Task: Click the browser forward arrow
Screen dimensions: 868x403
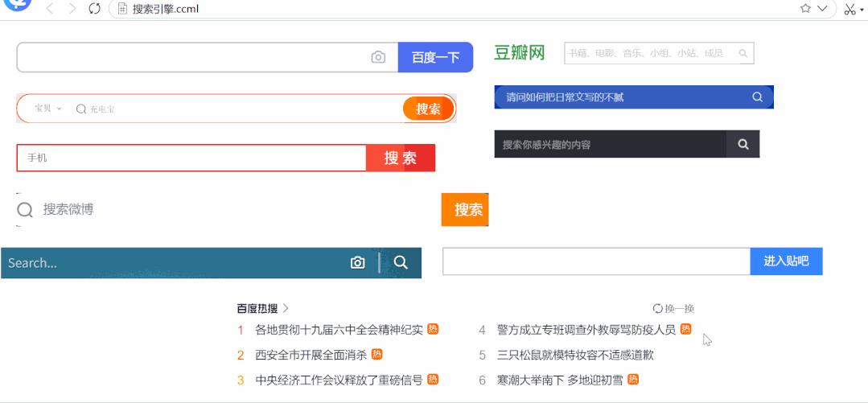Action: 72,9
